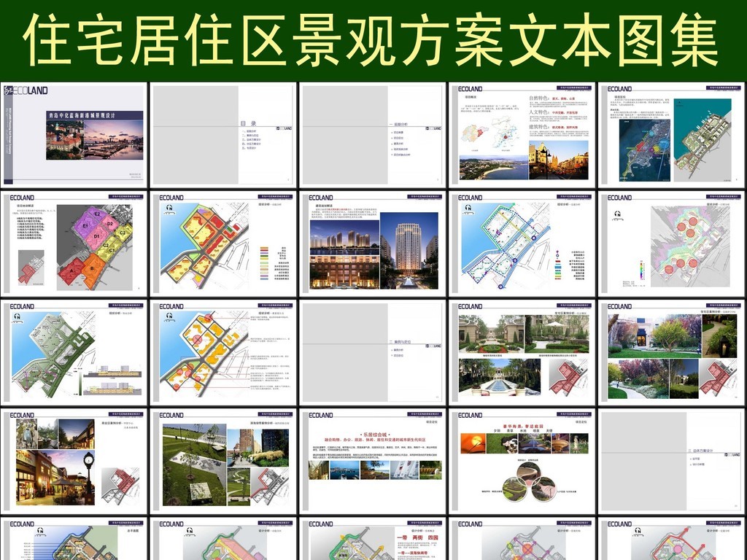Image resolution: width=747 pixels, height=560 pixels.
Task: Click the small ECOLAND mark beside the 目录 list
Action: [x=282, y=128]
